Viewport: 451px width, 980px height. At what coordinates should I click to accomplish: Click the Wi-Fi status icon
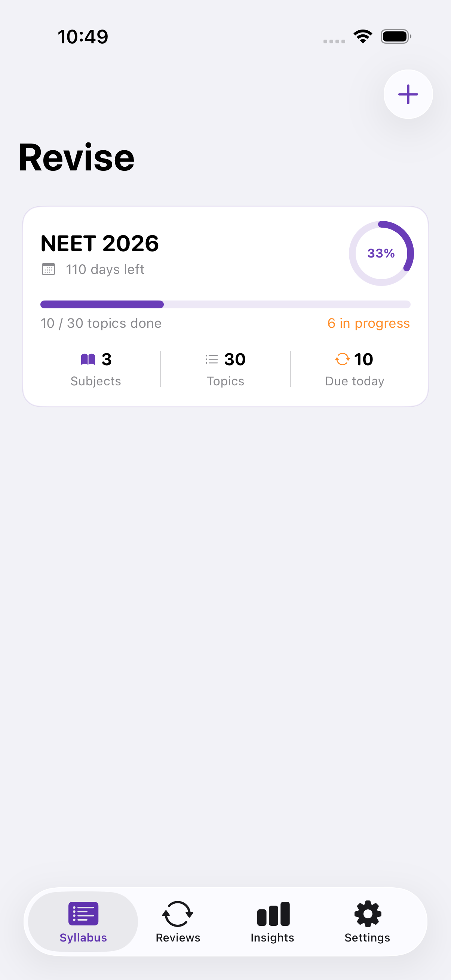(363, 37)
